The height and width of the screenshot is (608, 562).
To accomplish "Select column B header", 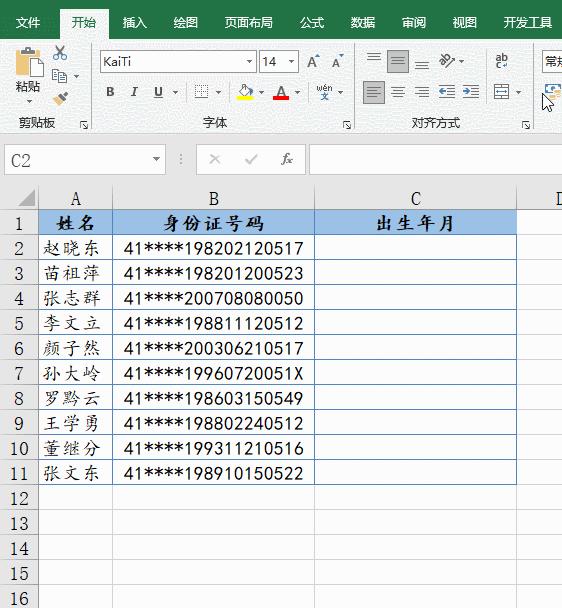I will point(214,199).
